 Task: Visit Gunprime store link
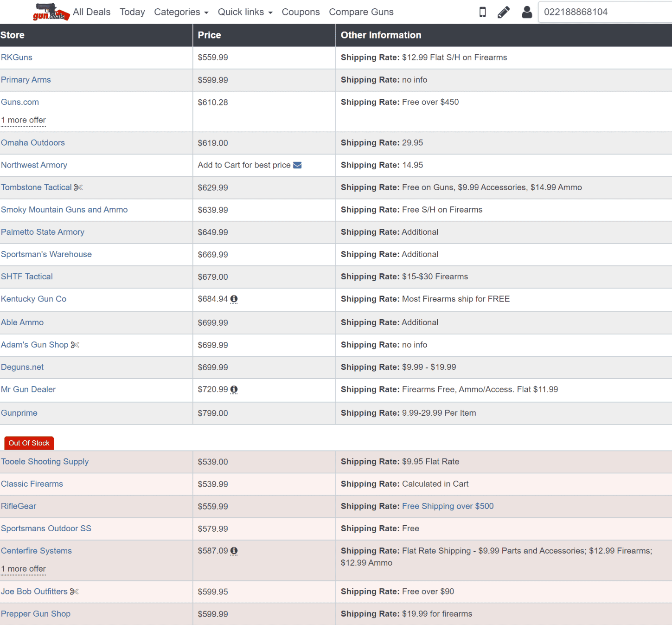(x=19, y=413)
